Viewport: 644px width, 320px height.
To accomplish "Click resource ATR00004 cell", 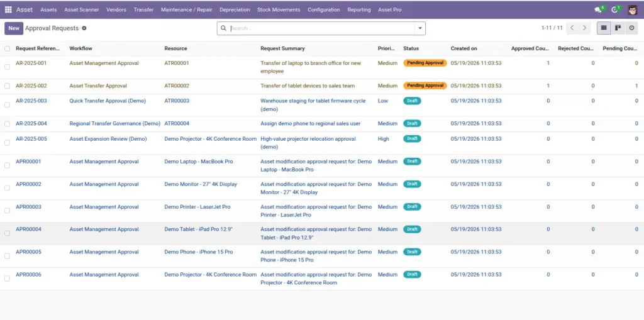I will [x=177, y=123].
